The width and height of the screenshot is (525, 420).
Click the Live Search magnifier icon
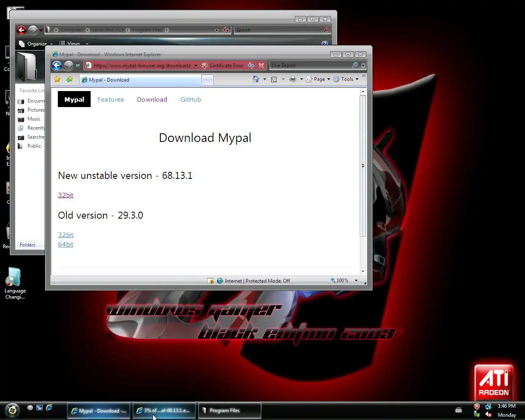(x=355, y=65)
